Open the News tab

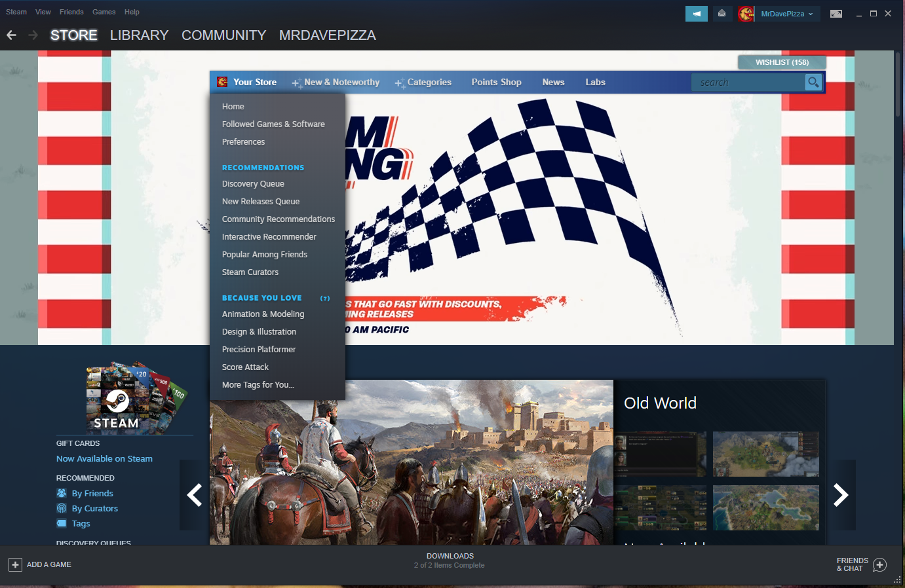[x=553, y=82]
